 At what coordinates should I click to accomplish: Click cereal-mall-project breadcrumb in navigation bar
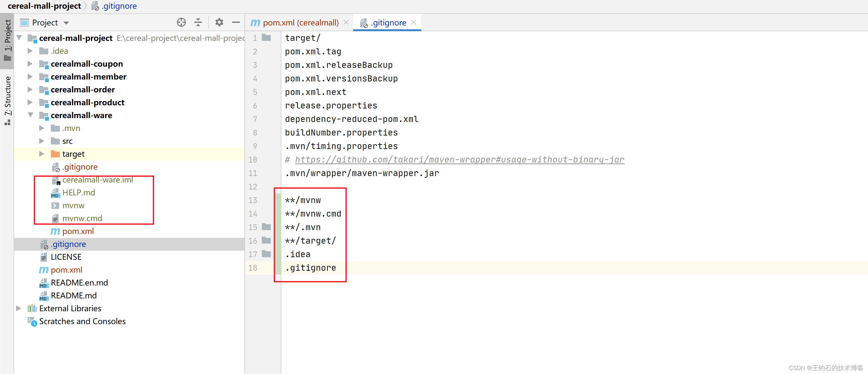[44, 6]
